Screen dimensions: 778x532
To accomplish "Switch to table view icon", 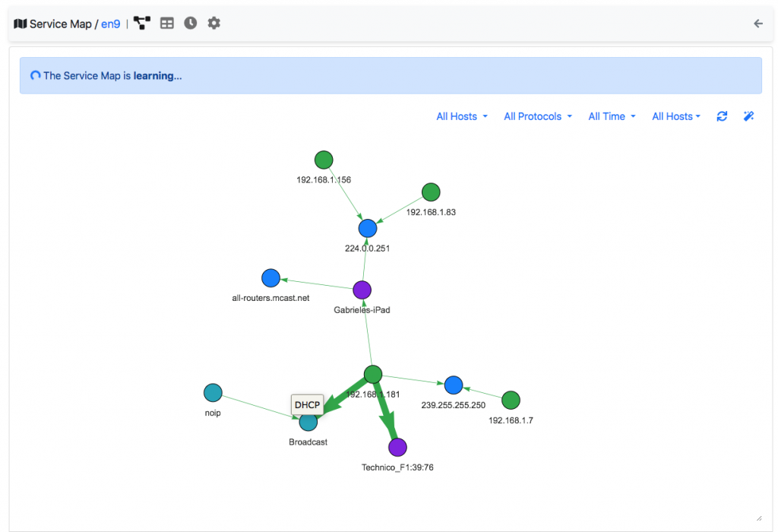I will coord(167,24).
